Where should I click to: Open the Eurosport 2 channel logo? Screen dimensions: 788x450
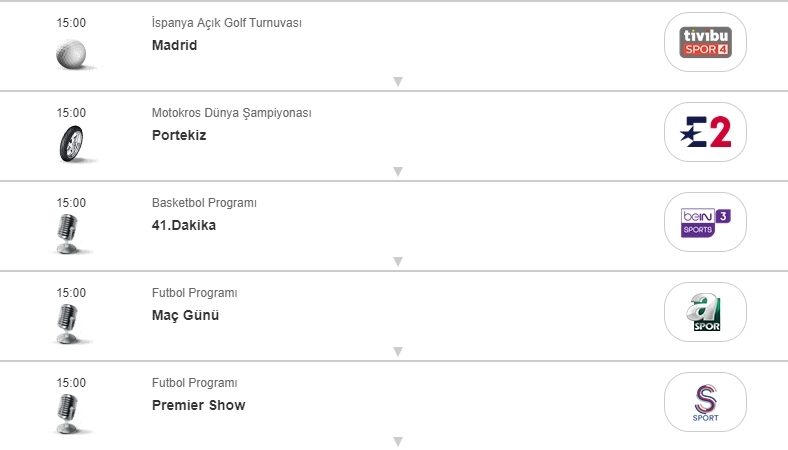(705, 132)
